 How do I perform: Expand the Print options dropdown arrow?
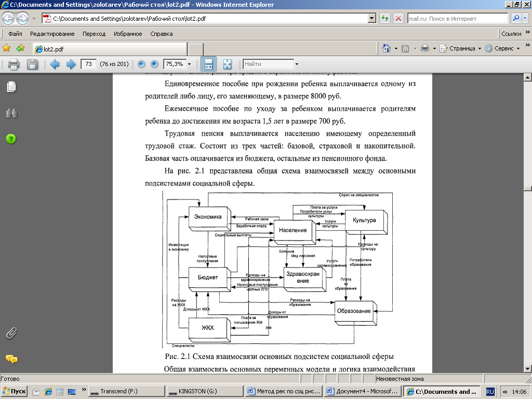(x=434, y=48)
